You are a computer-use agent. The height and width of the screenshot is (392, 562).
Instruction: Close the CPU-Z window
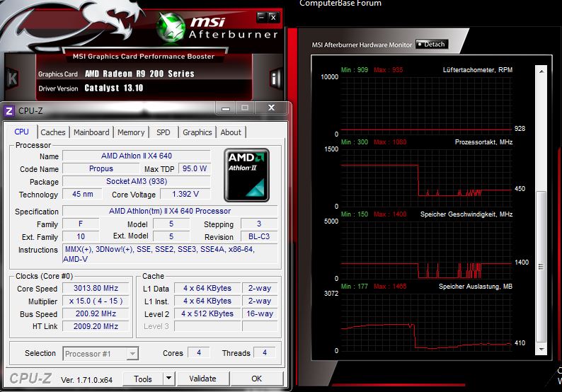pyautogui.click(x=271, y=108)
